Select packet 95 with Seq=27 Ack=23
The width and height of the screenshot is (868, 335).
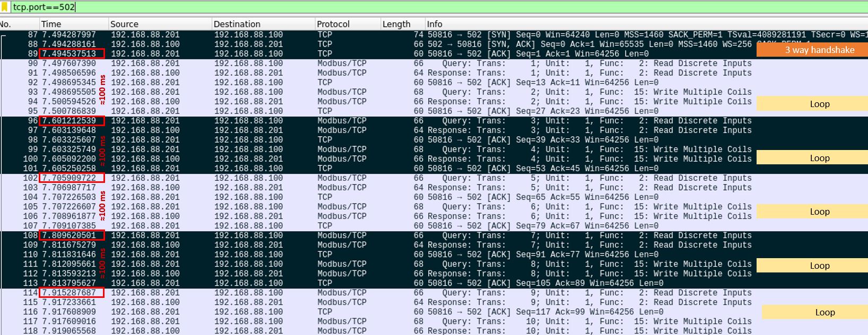click(x=434, y=111)
